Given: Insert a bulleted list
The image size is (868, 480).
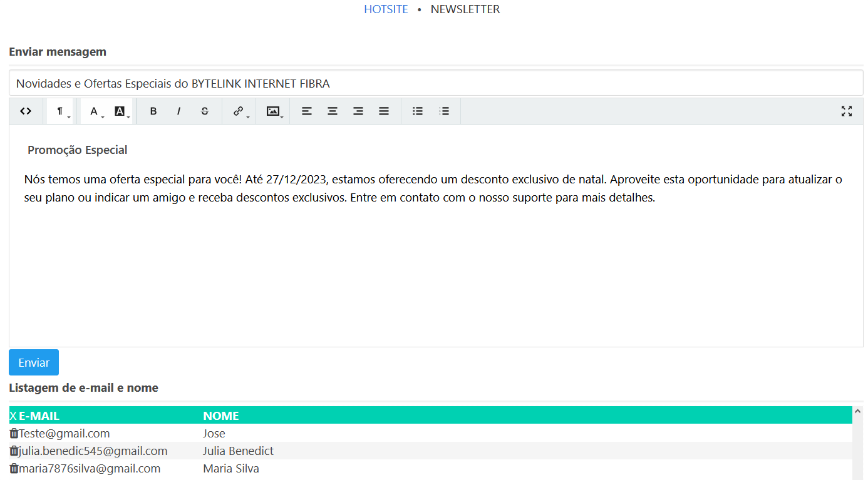Looking at the screenshot, I should coord(418,111).
